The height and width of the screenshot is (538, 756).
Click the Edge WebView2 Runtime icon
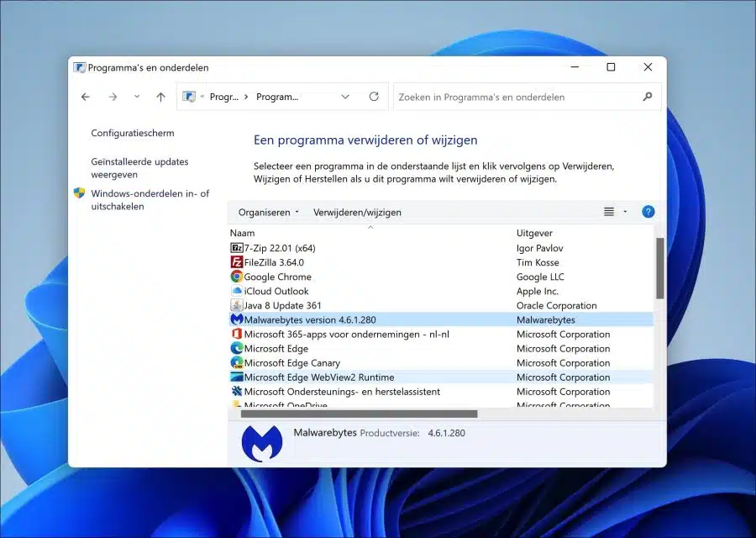pos(237,377)
